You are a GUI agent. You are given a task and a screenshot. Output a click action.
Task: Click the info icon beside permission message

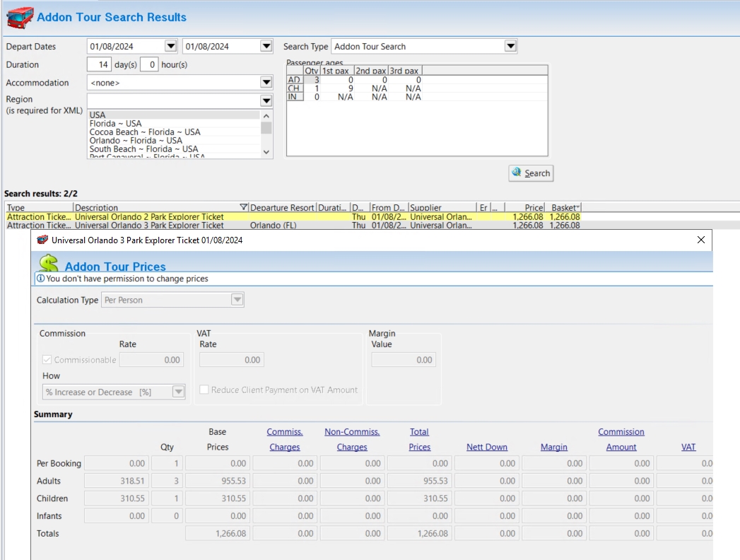pyautogui.click(x=41, y=279)
